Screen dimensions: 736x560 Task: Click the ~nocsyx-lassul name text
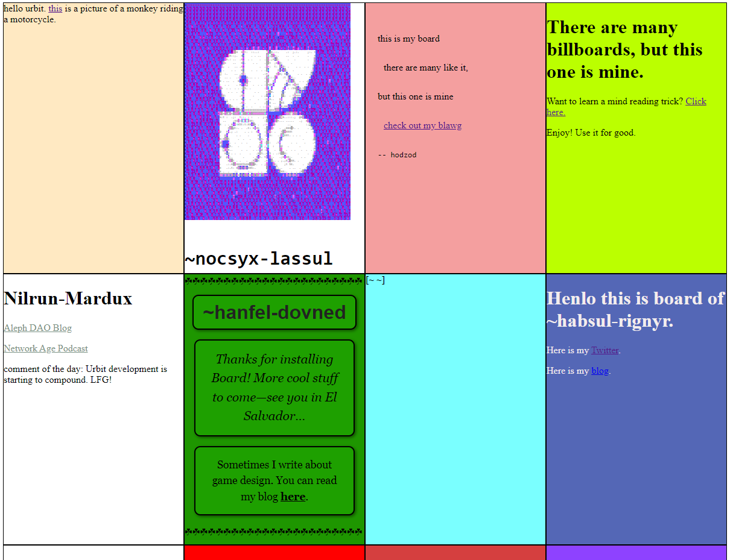point(259,259)
